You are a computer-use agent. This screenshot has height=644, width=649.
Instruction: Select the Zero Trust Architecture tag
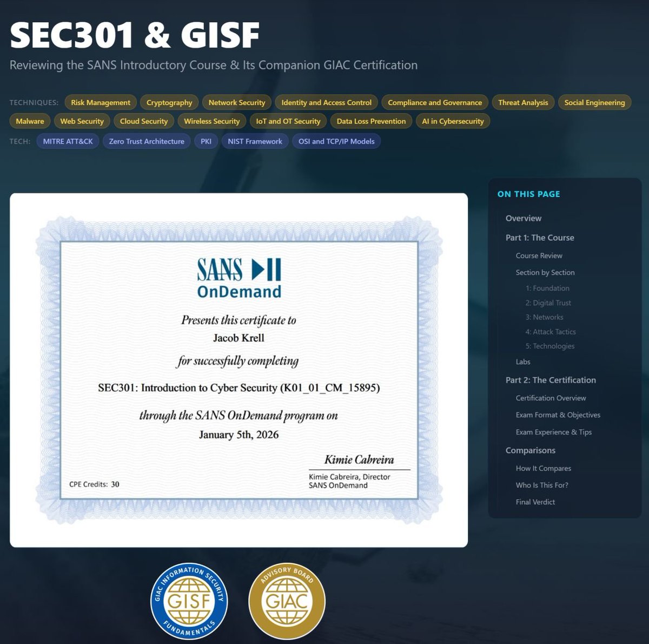click(147, 141)
